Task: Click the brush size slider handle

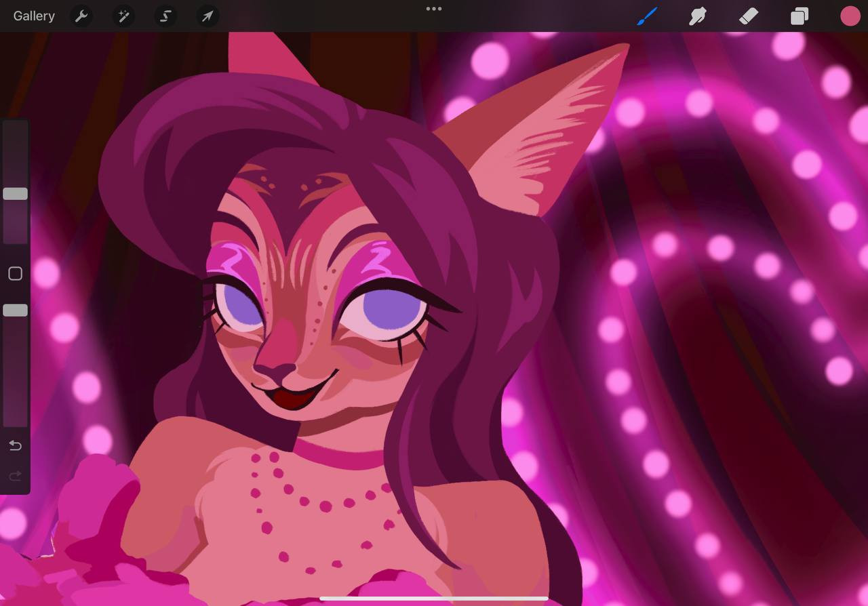Action: click(15, 194)
